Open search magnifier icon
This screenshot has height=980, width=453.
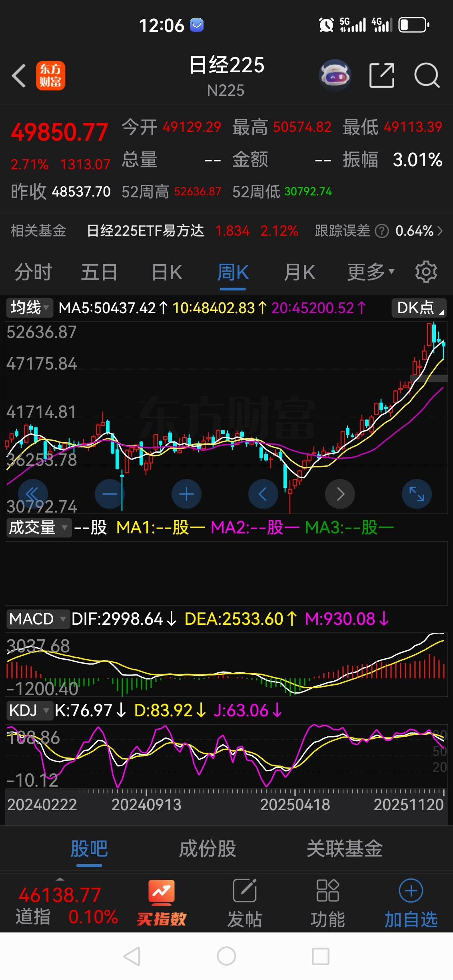click(x=427, y=75)
